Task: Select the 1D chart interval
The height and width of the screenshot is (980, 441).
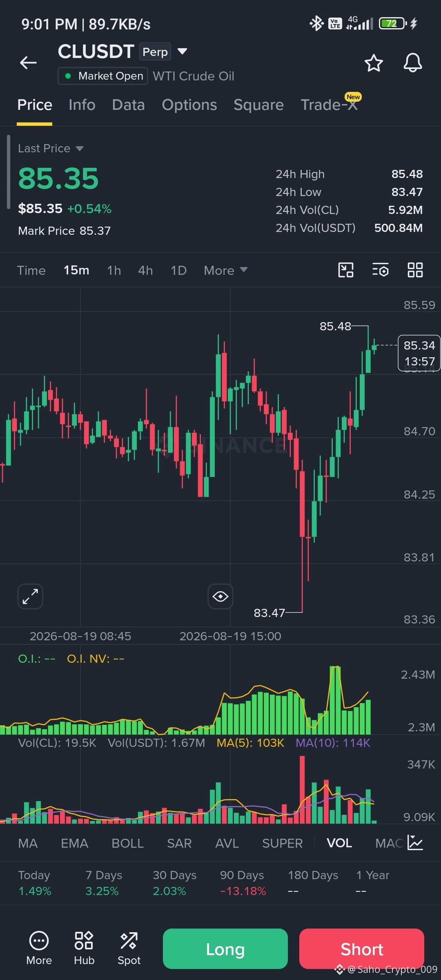Action: pos(178,270)
